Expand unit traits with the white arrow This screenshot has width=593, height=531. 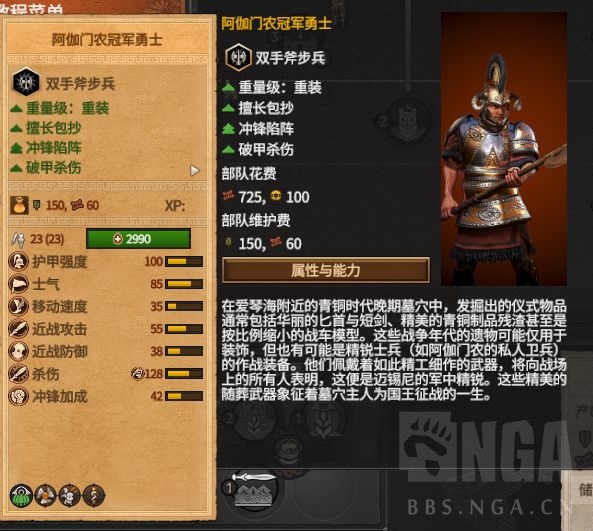point(195,171)
